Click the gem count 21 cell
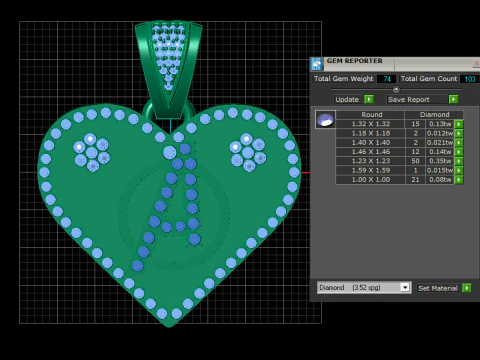 415,180
